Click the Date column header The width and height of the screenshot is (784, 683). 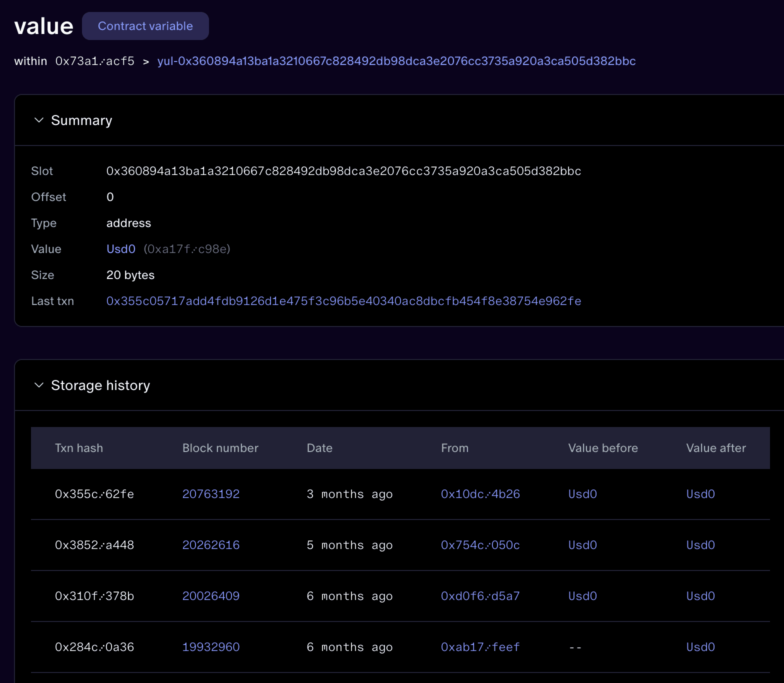[x=319, y=448]
